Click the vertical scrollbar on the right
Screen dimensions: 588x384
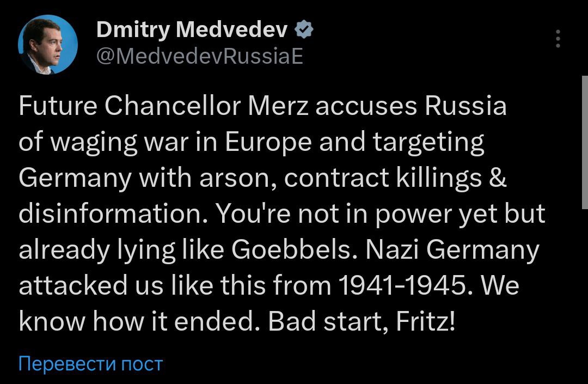coord(585,142)
